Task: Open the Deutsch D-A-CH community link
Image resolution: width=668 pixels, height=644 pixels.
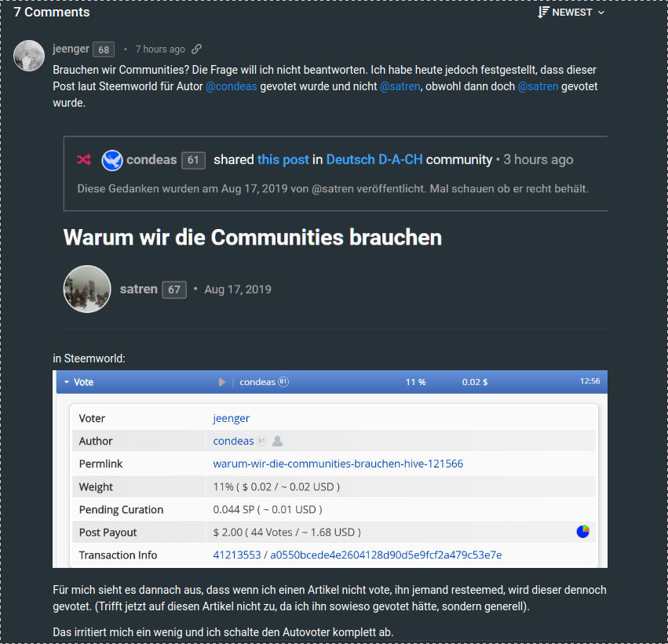Action: click(374, 159)
